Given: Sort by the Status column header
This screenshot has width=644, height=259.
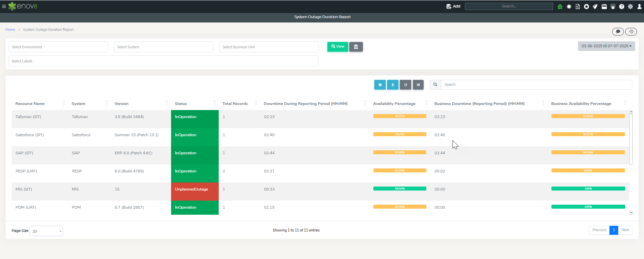Looking at the screenshot, I should [195, 104].
